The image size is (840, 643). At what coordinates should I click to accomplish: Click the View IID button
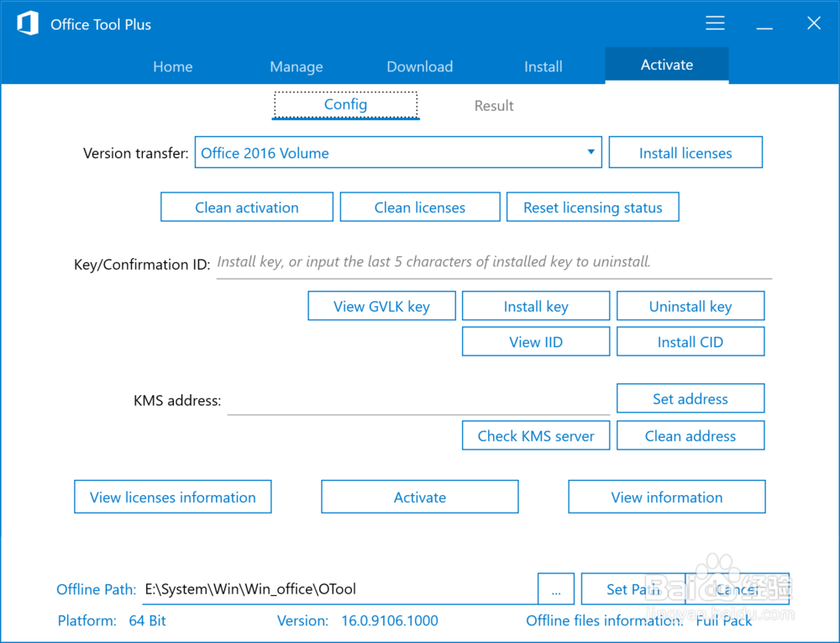point(536,341)
